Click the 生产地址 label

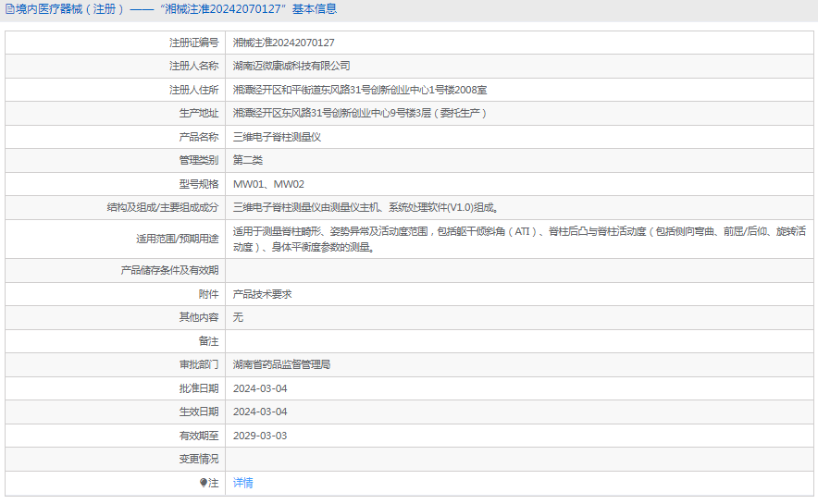pos(199,113)
